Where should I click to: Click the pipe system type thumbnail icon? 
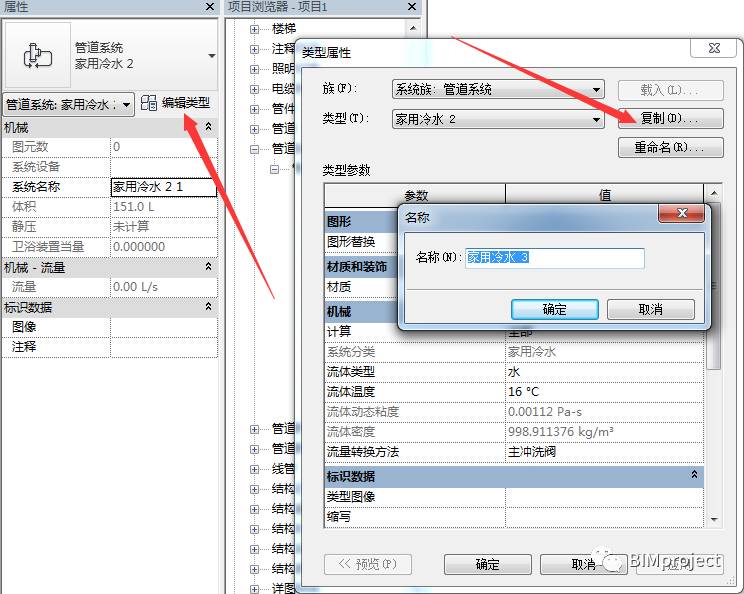[x=37, y=56]
